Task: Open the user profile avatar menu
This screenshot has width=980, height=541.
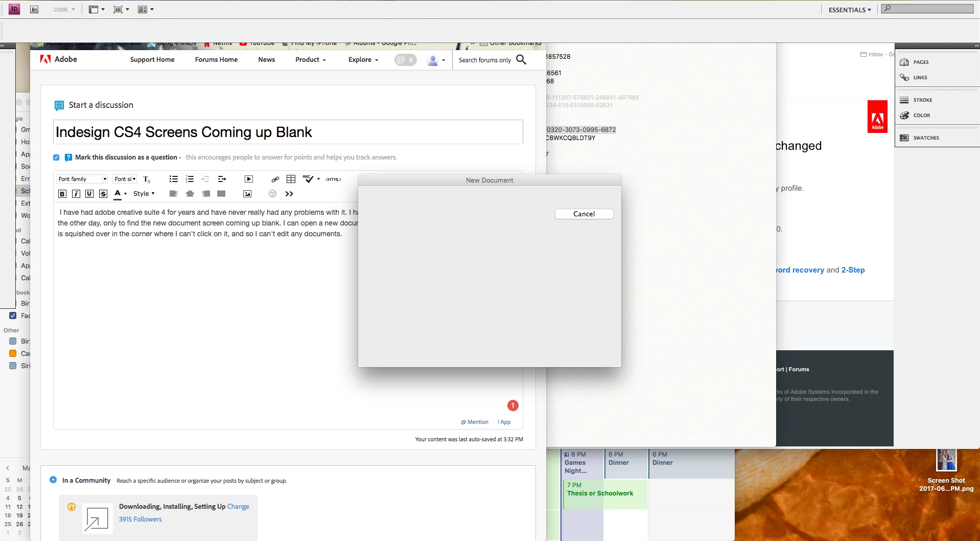Action: (436, 60)
